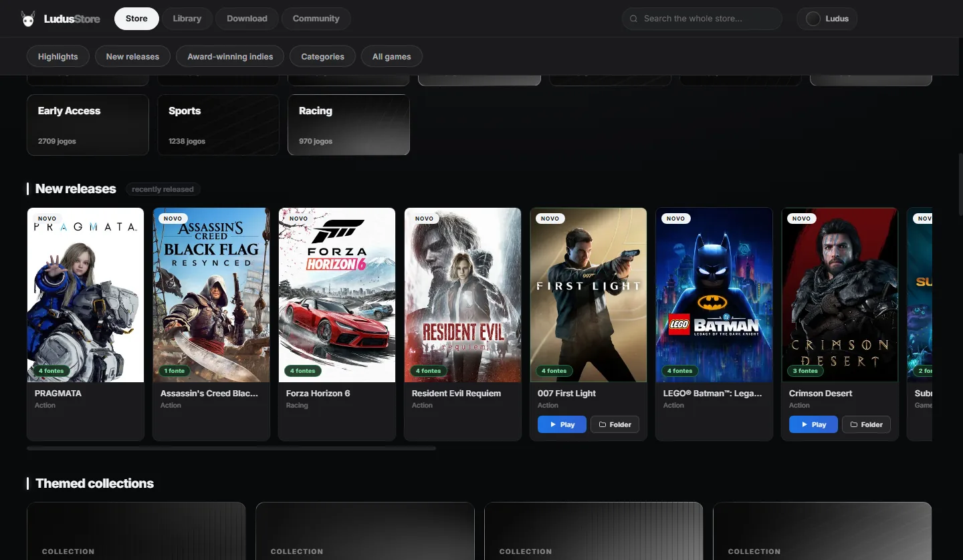Screen dimensions: 963x560
Task: Play 007 First Light
Action: [562, 424]
